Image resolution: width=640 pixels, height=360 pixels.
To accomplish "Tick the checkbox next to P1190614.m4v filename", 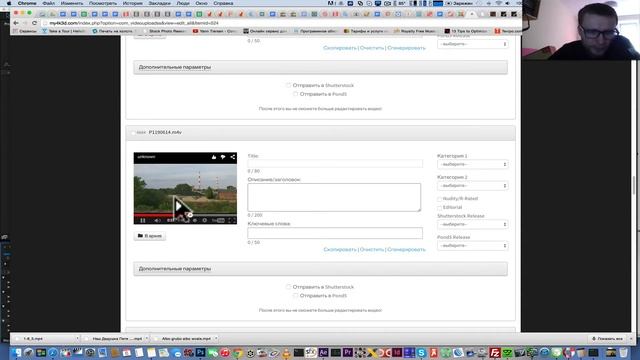I will (x=133, y=133).
